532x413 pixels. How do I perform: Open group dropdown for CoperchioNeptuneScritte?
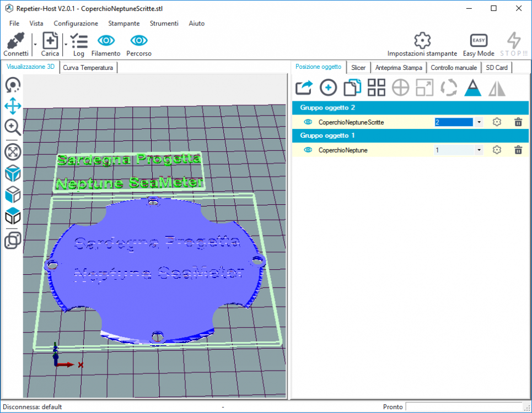coord(479,122)
